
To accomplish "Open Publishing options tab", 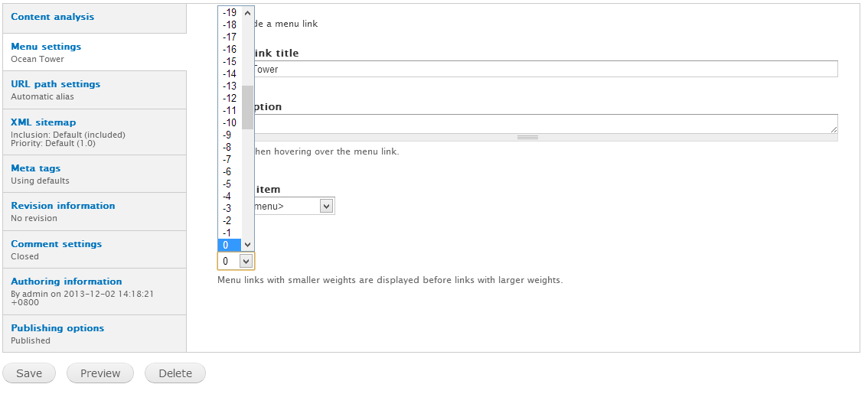I will [57, 328].
